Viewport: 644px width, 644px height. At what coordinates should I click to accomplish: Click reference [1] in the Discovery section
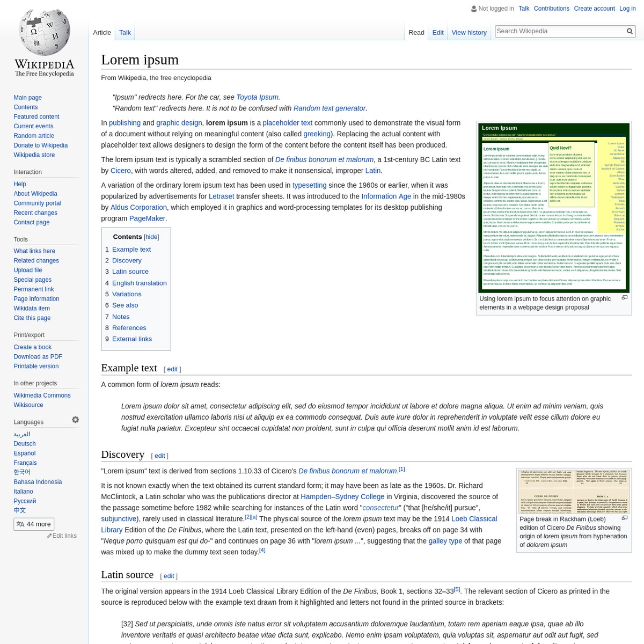click(x=401, y=468)
